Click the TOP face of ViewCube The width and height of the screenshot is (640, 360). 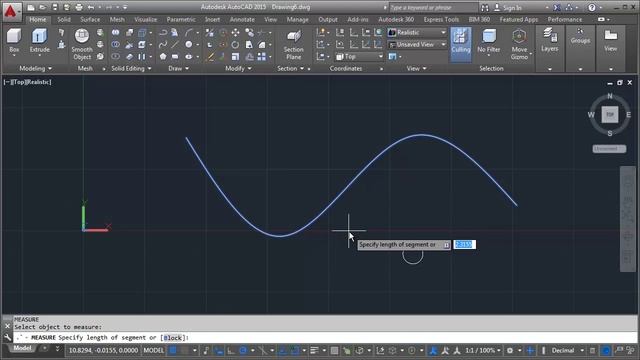coord(610,115)
